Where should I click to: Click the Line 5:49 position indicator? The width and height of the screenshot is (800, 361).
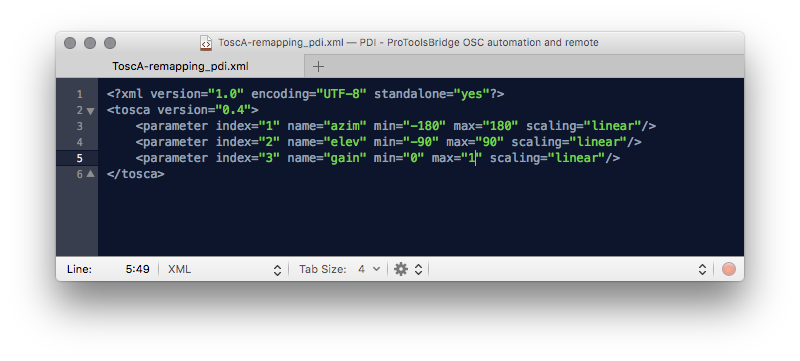click(x=108, y=269)
